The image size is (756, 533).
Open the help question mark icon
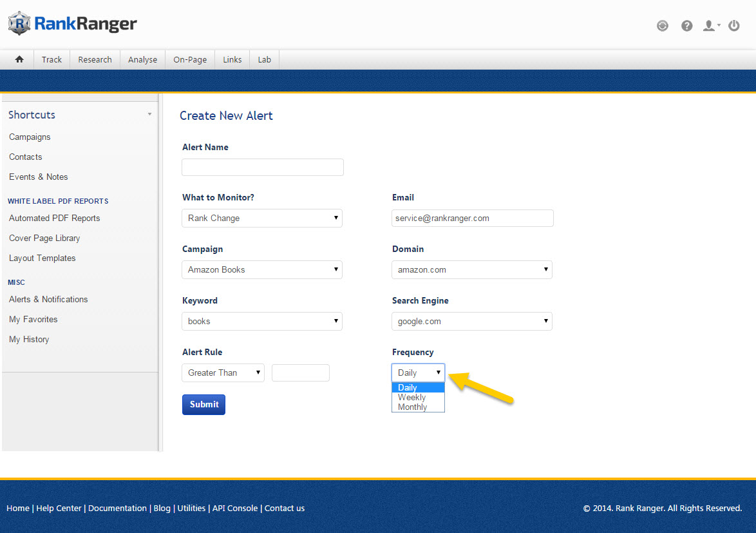(687, 26)
